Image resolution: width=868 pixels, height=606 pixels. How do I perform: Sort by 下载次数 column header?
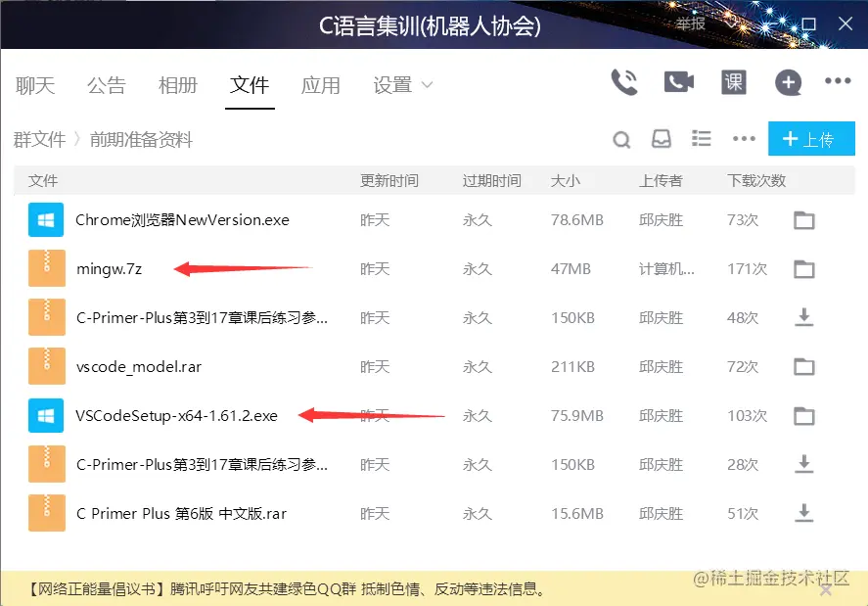click(756, 180)
